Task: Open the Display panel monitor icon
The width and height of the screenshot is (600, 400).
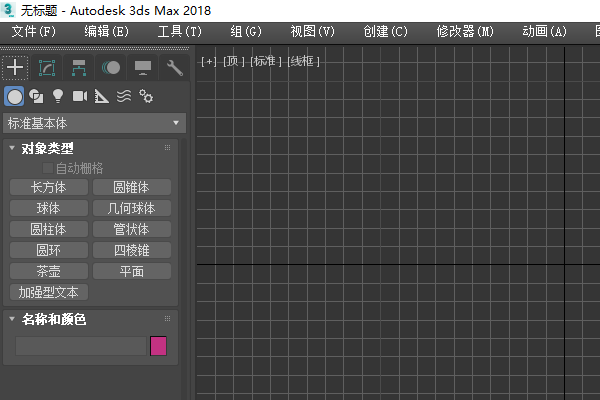Action: pyautogui.click(x=143, y=68)
